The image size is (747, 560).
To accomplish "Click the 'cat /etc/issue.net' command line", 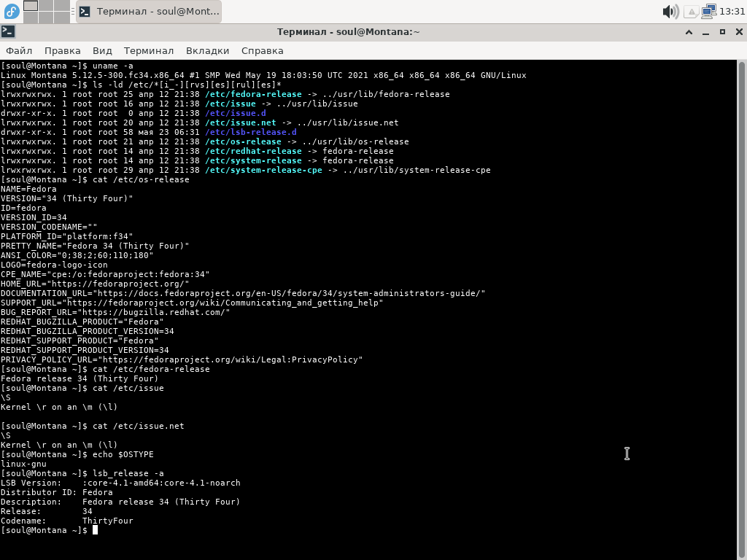I will tap(93, 426).
